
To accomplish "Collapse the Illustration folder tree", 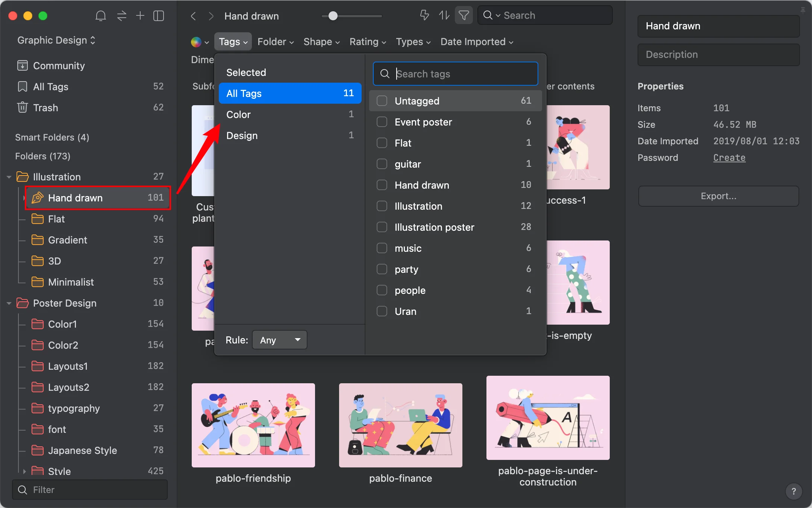I will 9,177.
